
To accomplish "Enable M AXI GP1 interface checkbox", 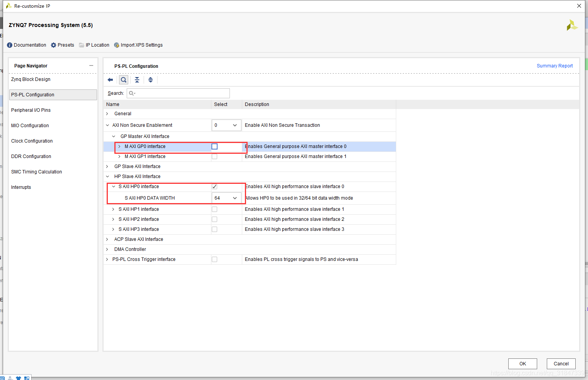I will click(214, 156).
